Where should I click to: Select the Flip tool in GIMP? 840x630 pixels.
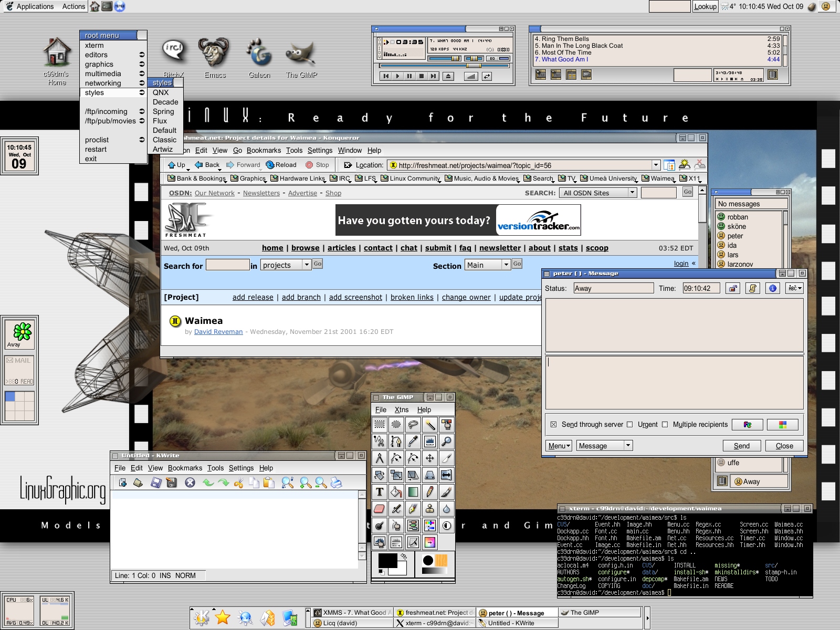447,475
